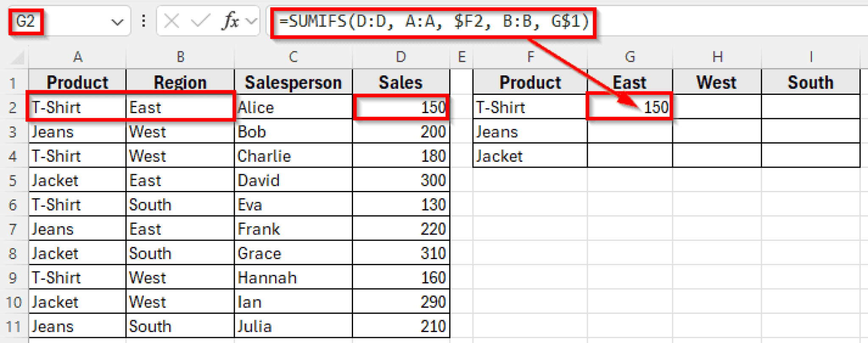Screen dimensions: 868x343
Task: Click cell G2 showing 150
Action: point(630,107)
